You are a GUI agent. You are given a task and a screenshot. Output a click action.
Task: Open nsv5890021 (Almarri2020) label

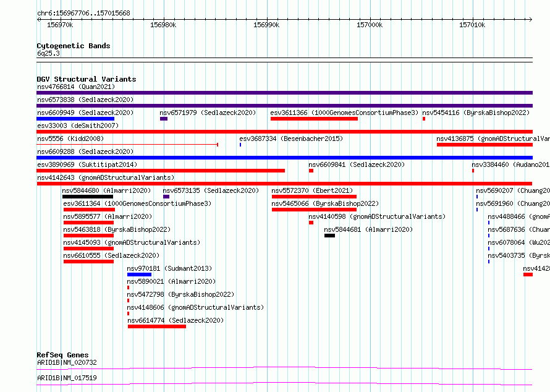coord(171,281)
